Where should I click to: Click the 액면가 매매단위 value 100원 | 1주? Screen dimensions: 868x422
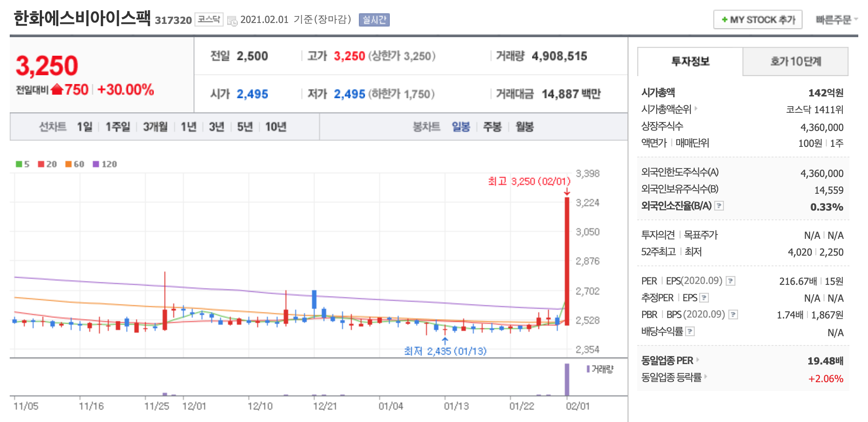(x=821, y=143)
